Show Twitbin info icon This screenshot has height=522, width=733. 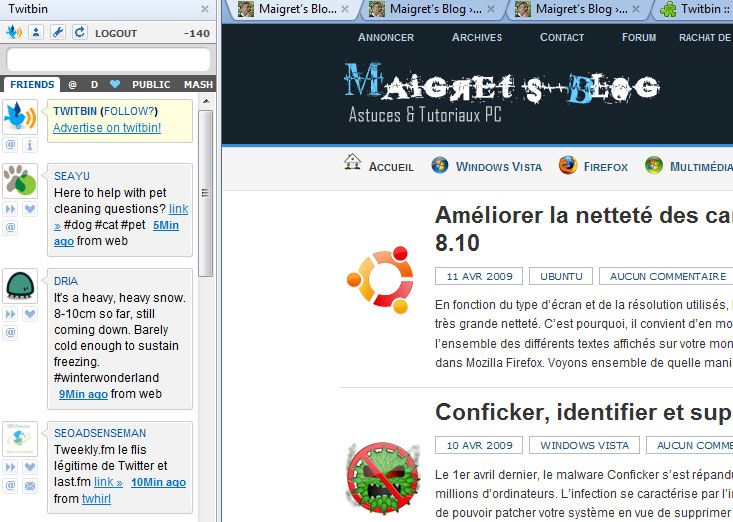pyautogui.click(x=29, y=145)
